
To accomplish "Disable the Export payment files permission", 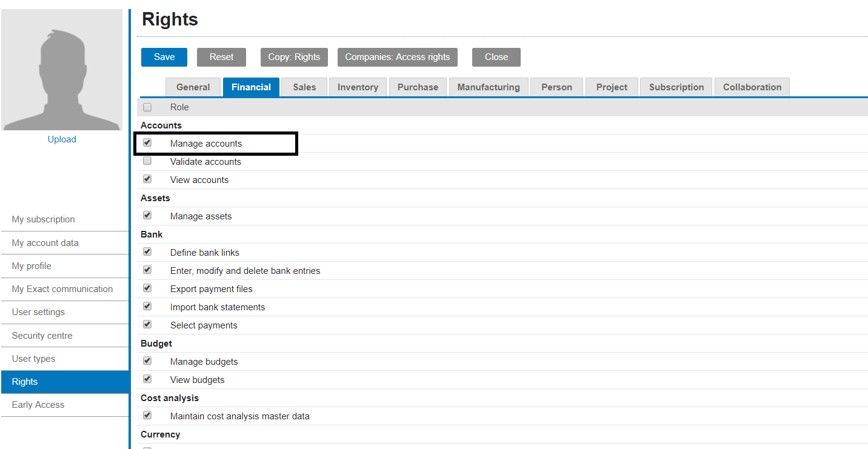I will pyautogui.click(x=147, y=288).
